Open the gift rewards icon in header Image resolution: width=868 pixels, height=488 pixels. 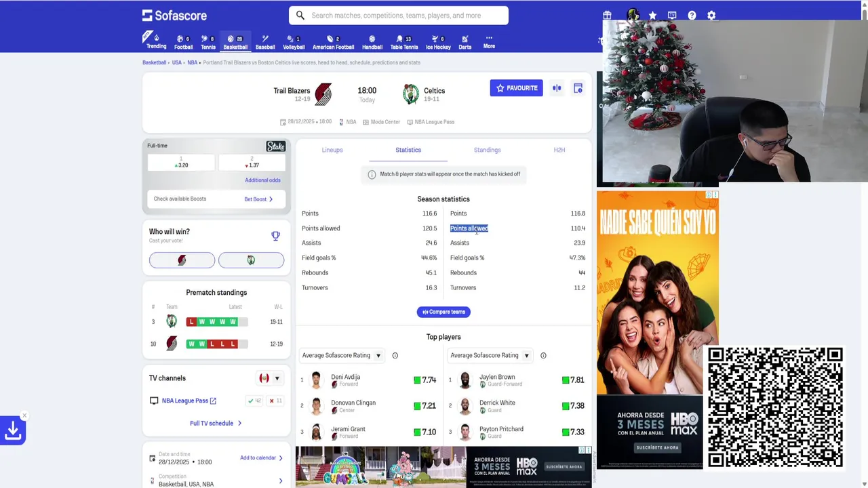pyautogui.click(x=607, y=15)
